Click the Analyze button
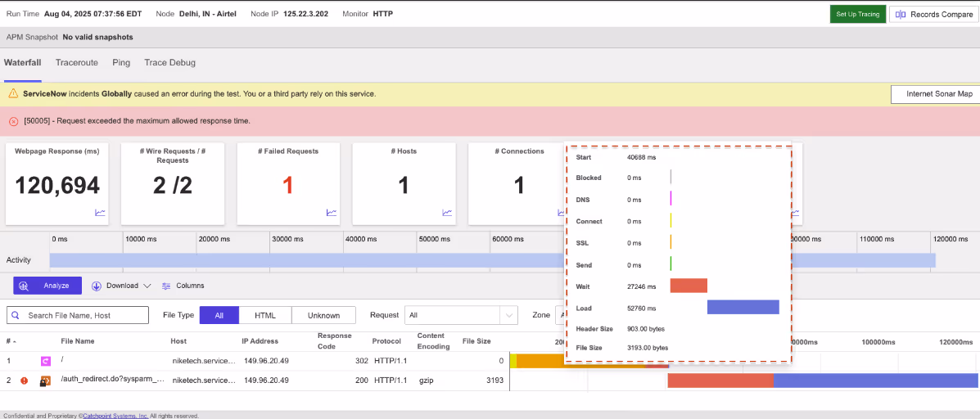 47,286
